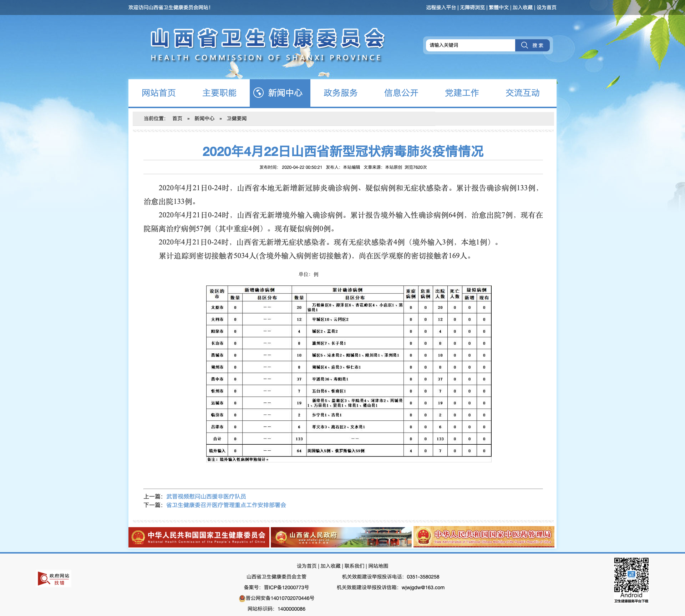Click footer 联系我们 link
The image size is (685, 616).
(354, 566)
